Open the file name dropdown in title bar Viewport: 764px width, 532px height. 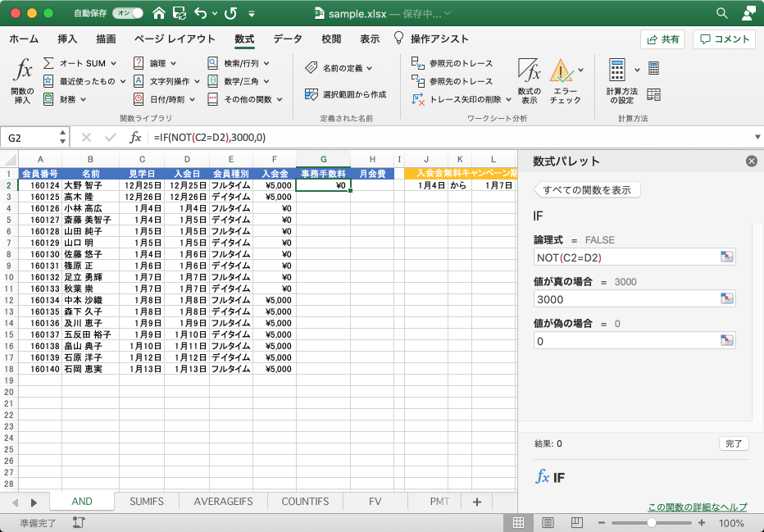(x=448, y=14)
